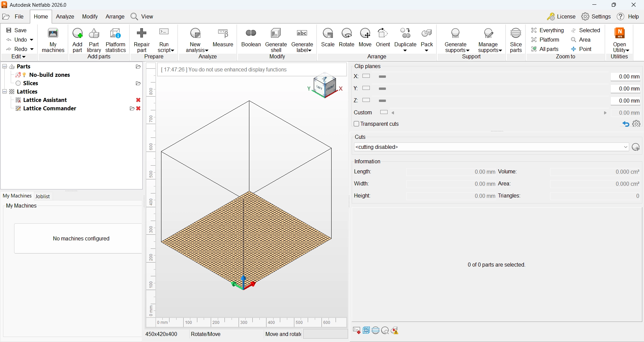Click the Save button
This screenshot has width=644, height=342.
click(x=17, y=31)
